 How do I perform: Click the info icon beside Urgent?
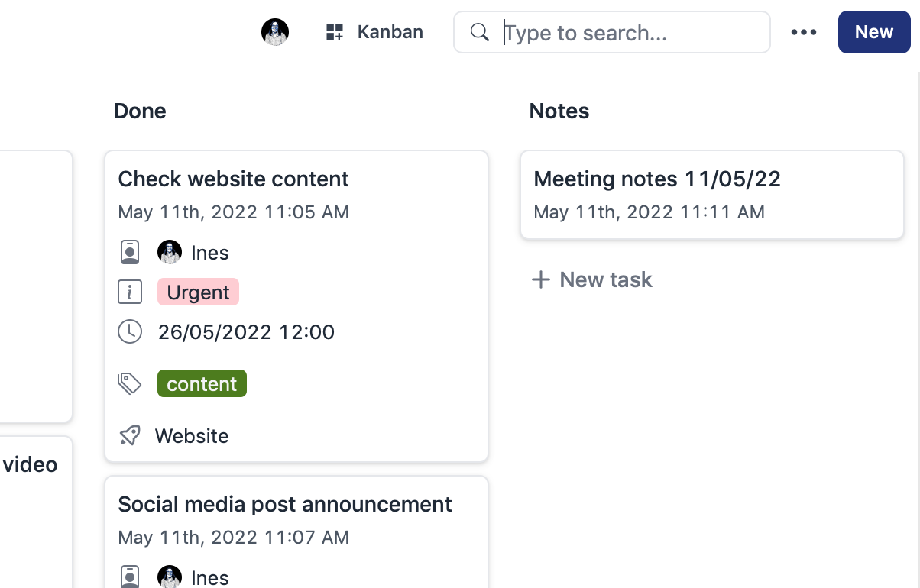pos(130,292)
